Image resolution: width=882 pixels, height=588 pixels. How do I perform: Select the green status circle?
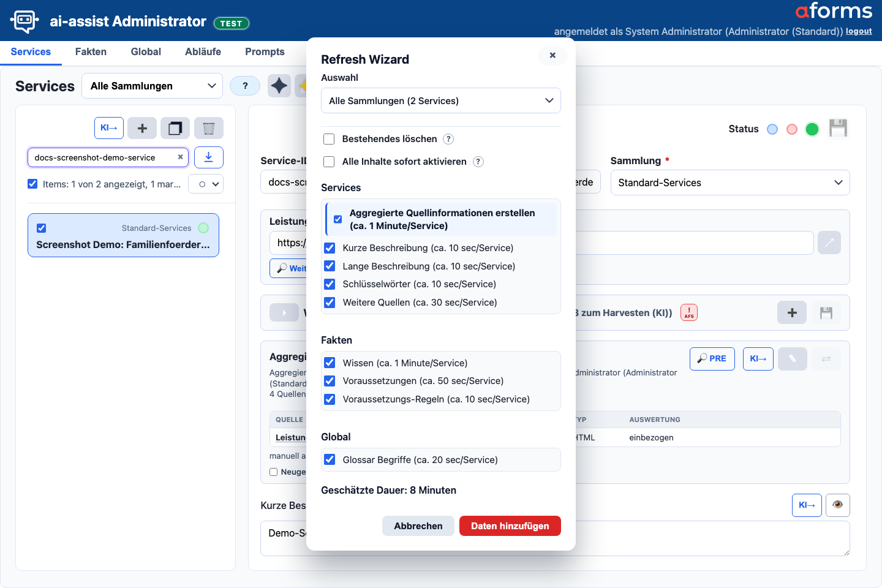coord(812,129)
